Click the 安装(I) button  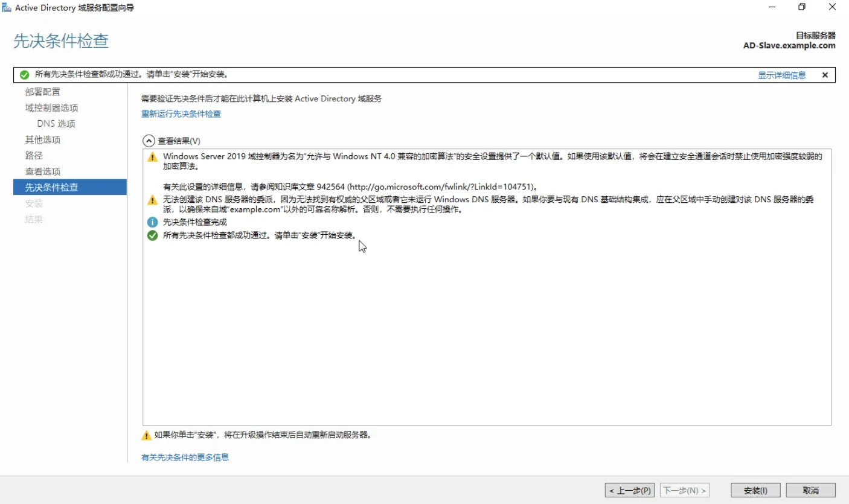click(755, 491)
